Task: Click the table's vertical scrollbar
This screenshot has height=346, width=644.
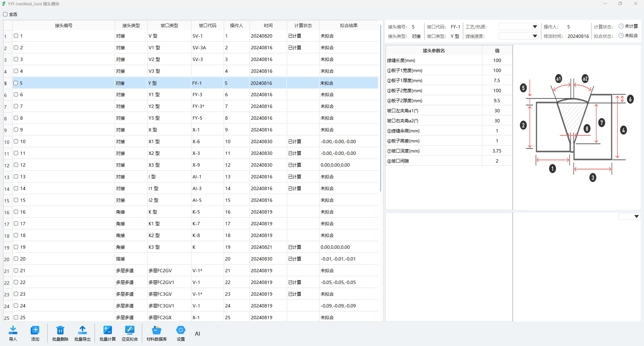Action: 381,107
